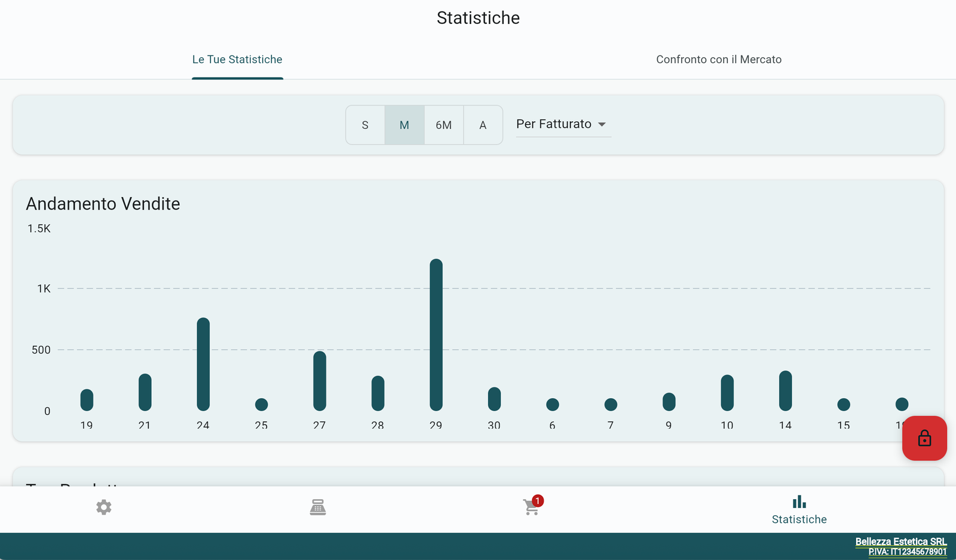Click the Bellezza Estetica SRL link

[x=900, y=541]
